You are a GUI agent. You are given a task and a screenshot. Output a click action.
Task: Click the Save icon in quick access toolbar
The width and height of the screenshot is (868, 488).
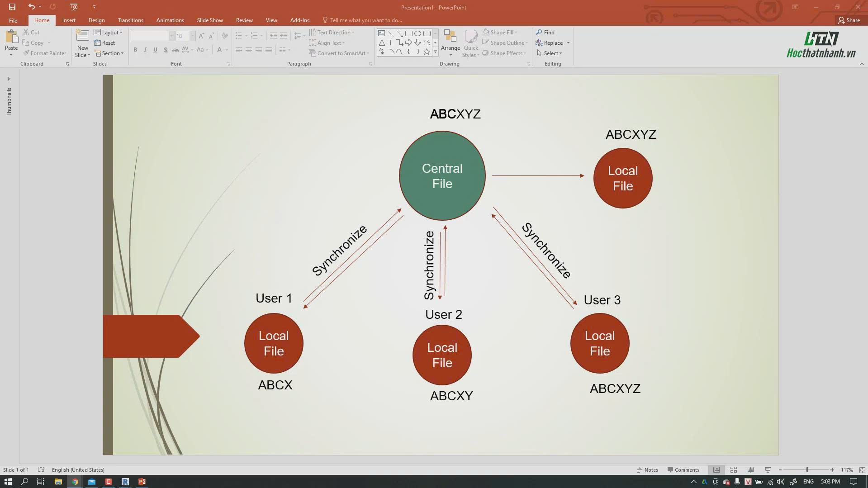[x=12, y=7]
